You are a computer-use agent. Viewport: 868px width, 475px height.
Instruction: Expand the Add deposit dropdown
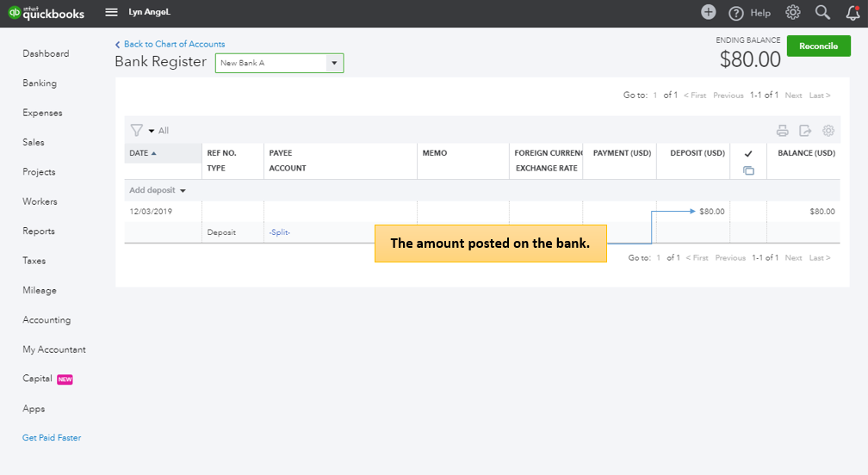click(x=158, y=190)
